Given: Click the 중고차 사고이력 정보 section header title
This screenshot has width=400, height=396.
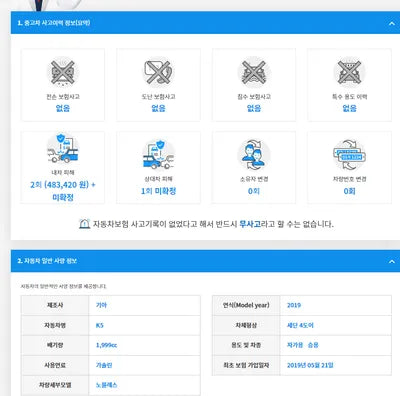Looking at the screenshot, I should click(x=54, y=23).
